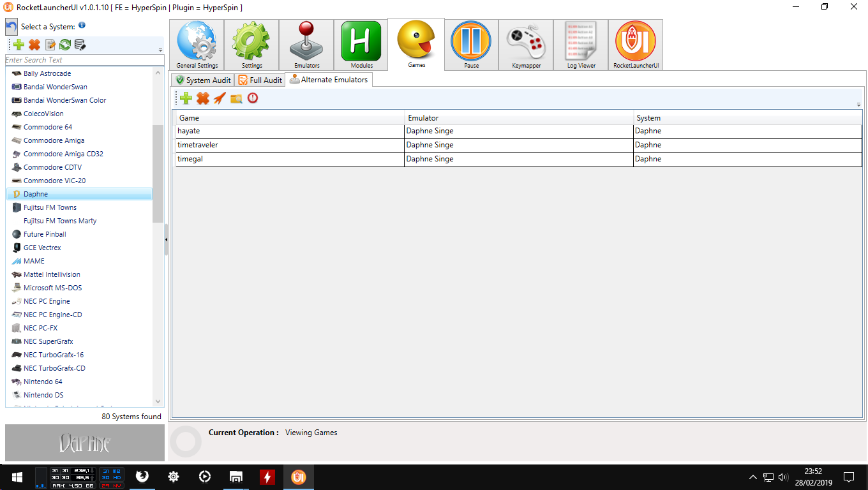The width and height of the screenshot is (868, 490).
Task: Expand the games toolbar overflow arrow
Action: point(858,105)
